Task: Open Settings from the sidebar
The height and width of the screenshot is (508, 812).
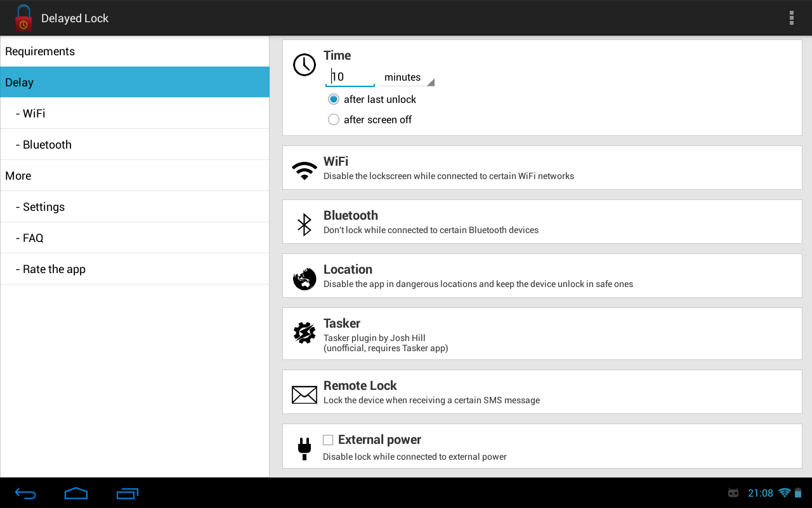Action: pos(134,207)
